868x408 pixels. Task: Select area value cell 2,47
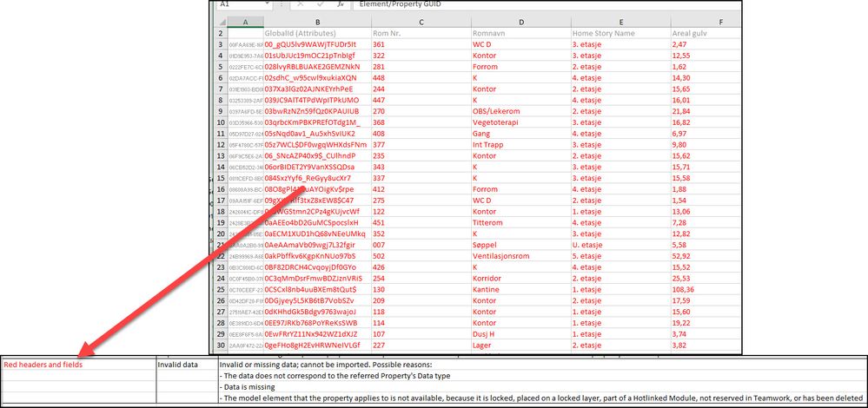706,44
